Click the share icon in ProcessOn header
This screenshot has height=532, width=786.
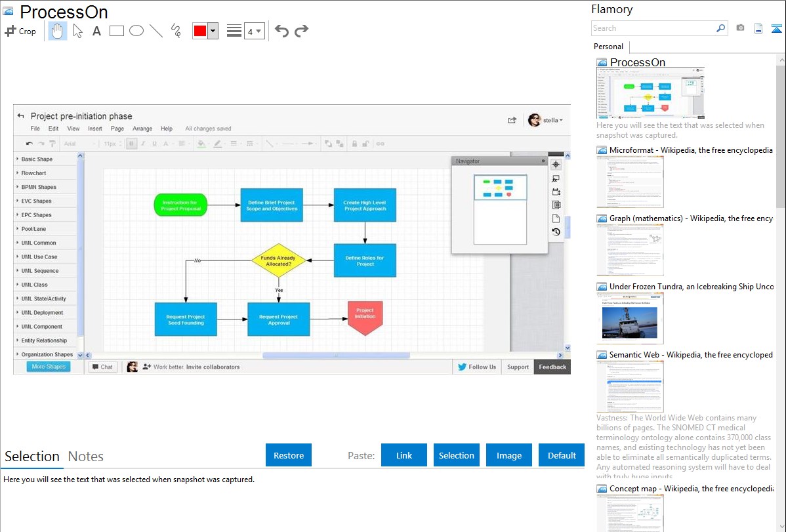(512, 120)
